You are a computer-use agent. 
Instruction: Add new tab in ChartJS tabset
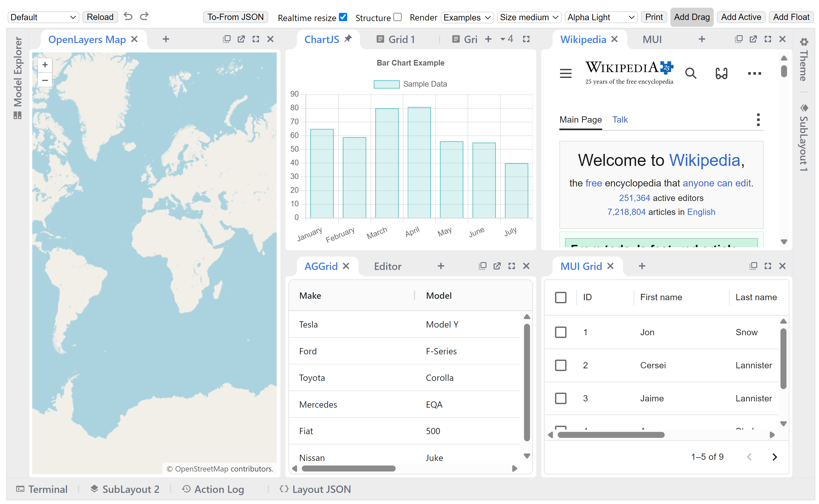488,39
